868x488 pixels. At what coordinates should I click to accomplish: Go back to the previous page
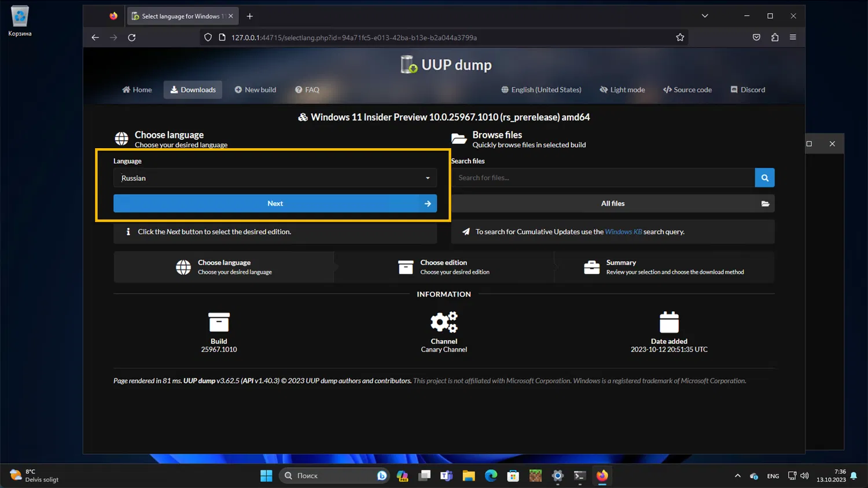click(95, 38)
